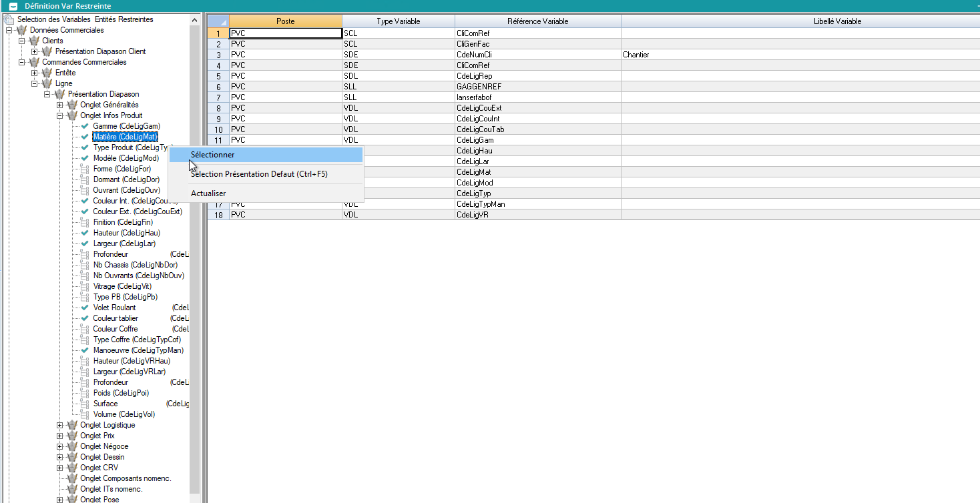980x503 pixels.
Task: Toggle the checkmark on Volet Roulant
Action: (85, 308)
